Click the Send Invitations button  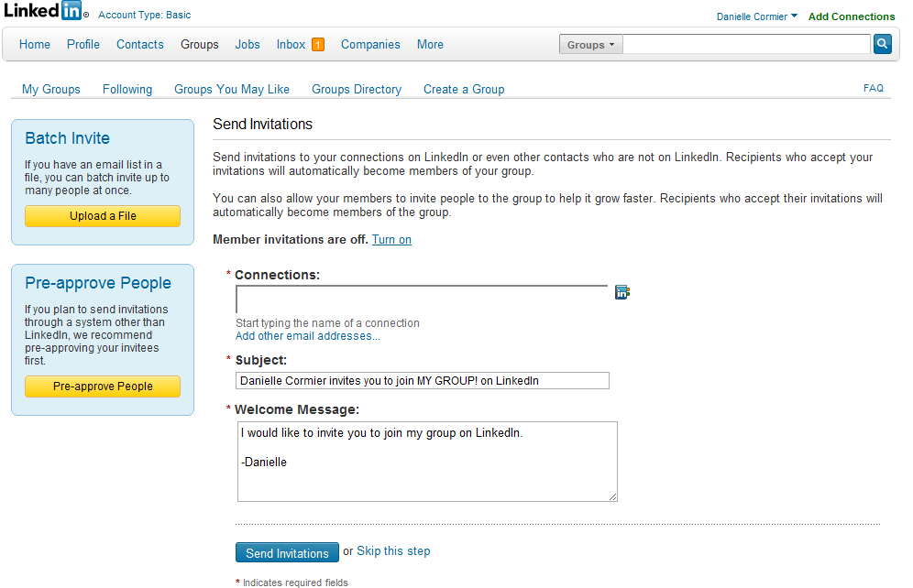point(287,552)
